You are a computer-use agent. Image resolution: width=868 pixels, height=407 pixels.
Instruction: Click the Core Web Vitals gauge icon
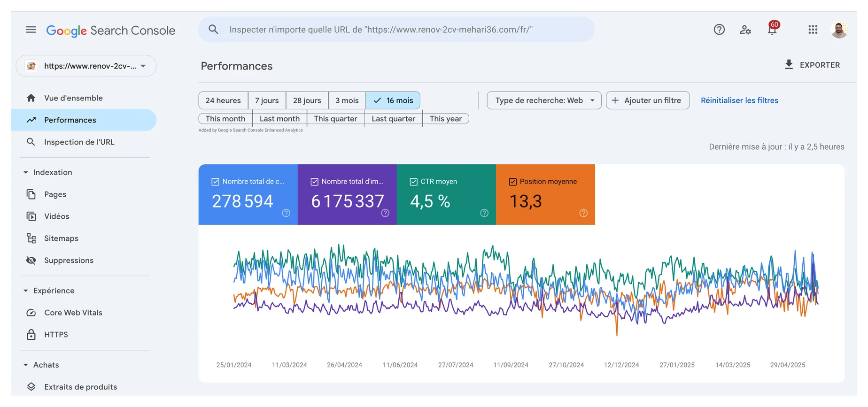click(x=31, y=313)
